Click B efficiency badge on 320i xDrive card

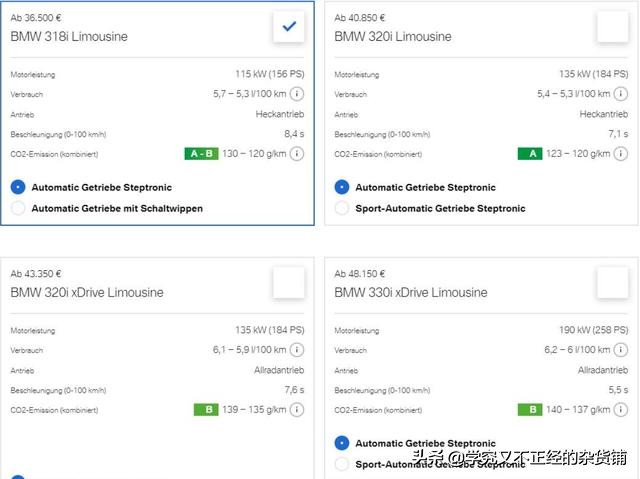click(x=206, y=410)
